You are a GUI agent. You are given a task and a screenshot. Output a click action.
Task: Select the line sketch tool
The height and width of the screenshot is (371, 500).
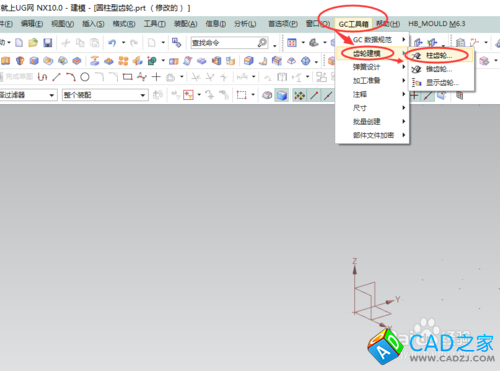57,77
